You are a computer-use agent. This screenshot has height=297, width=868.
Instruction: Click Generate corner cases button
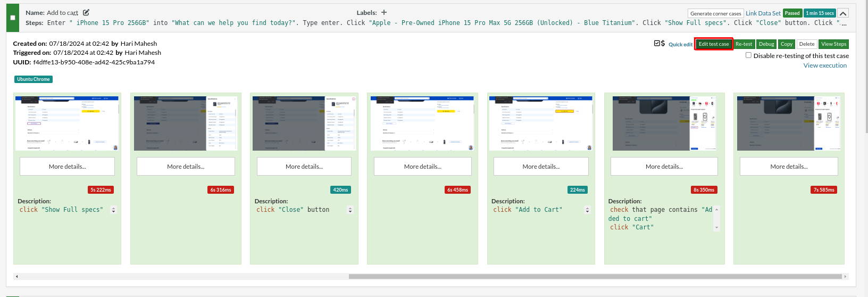pyautogui.click(x=715, y=13)
